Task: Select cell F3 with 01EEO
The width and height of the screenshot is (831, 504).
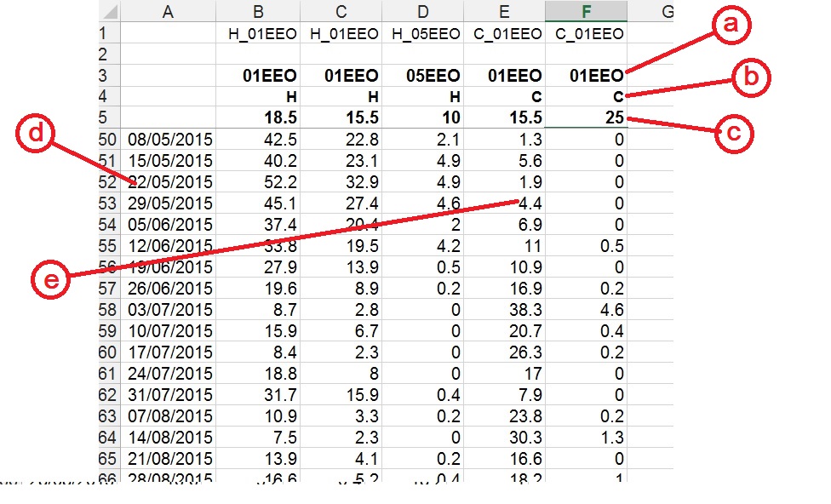Action: point(586,76)
